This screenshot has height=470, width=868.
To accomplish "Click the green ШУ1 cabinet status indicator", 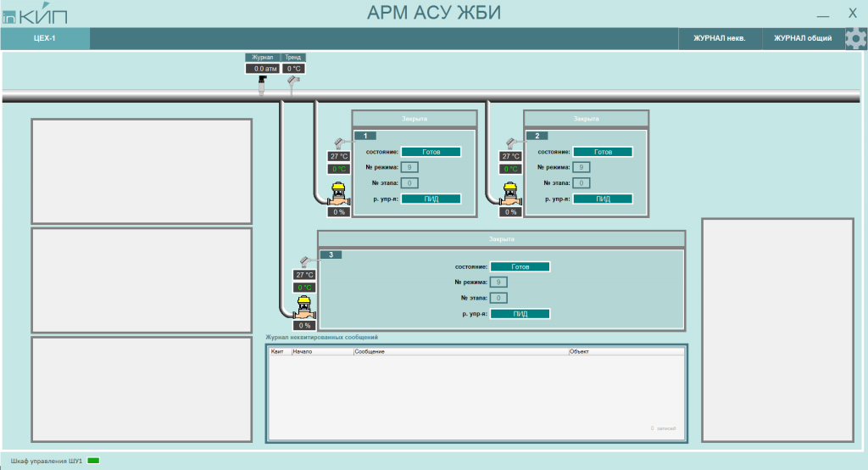I will [93, 461].
